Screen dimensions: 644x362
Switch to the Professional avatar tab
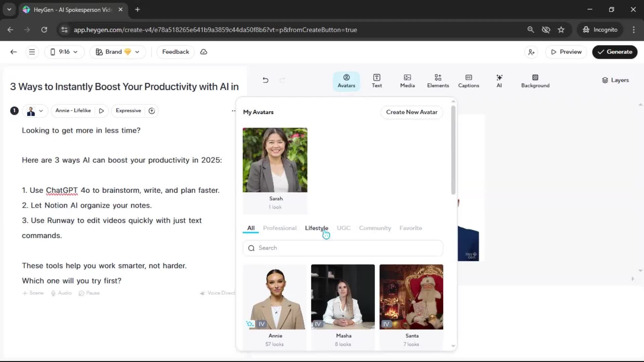click(279, 228)
